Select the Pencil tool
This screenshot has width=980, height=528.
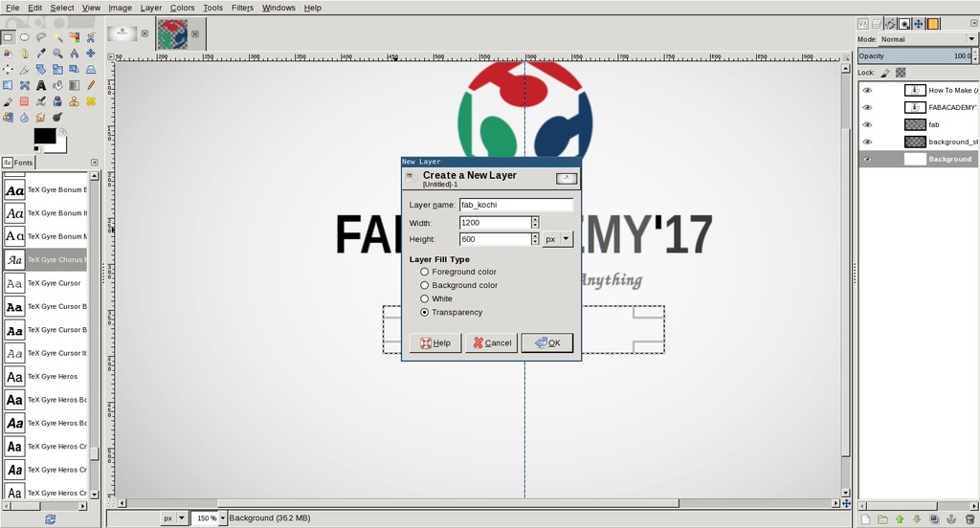(91, 85)
